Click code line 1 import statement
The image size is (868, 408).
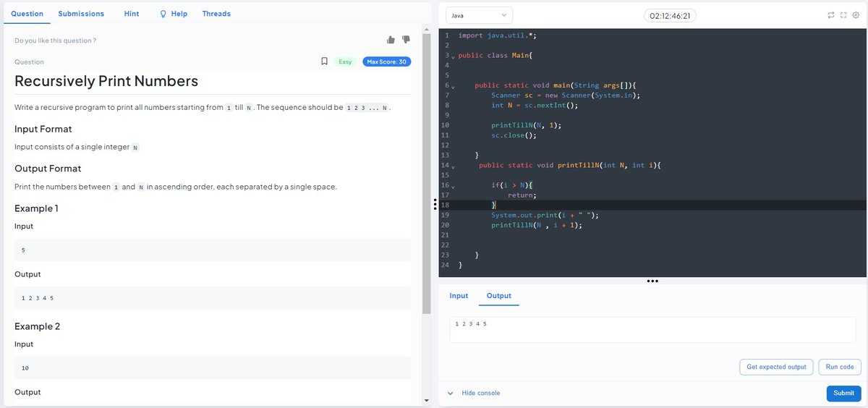click(498, 35)
